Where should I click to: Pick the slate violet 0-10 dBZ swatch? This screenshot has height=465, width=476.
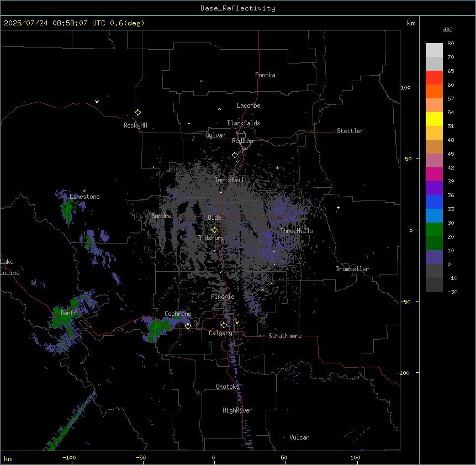tap(434, 257)
